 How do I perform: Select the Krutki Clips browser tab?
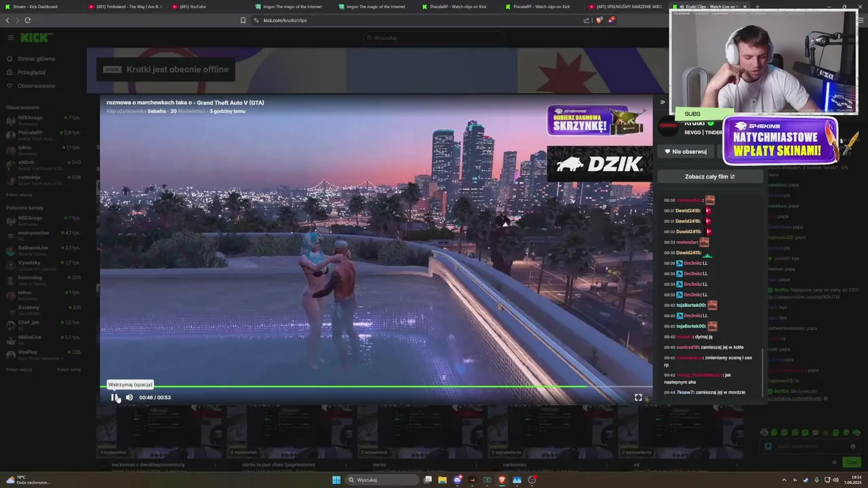click(709, 7)
